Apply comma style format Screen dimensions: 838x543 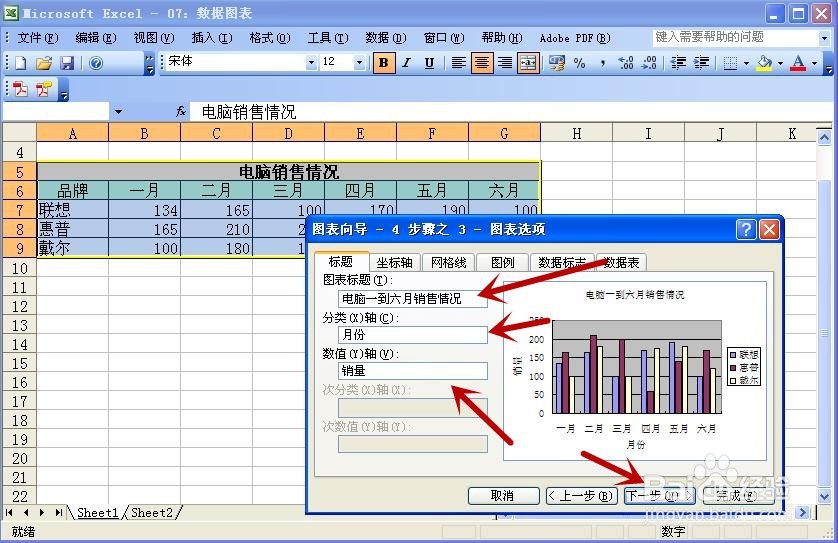[x=602, y=63]
